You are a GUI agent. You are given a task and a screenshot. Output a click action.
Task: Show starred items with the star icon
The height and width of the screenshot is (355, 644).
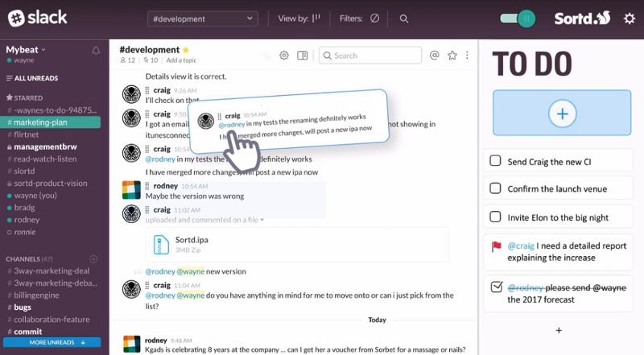(452, 56)
